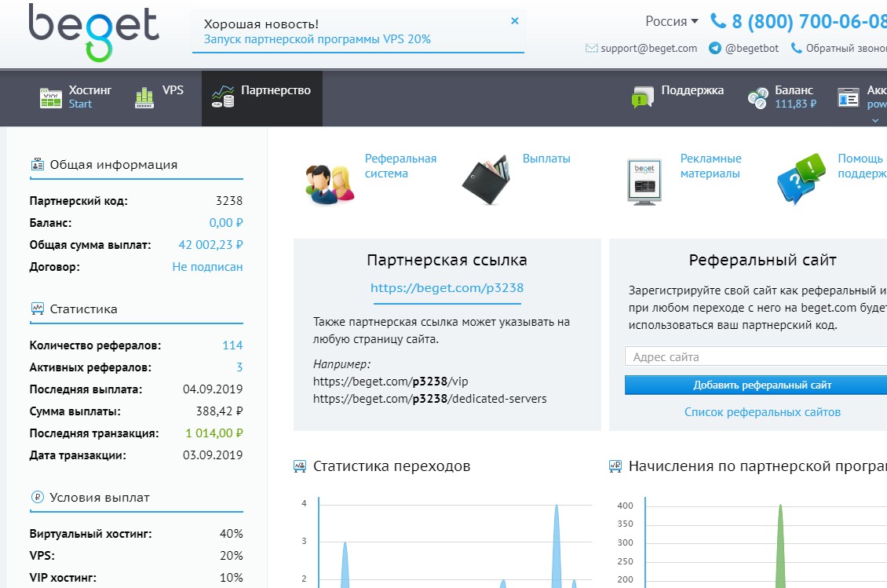Open the Реферальная система link
887x588 pixels.
(400, 166)
